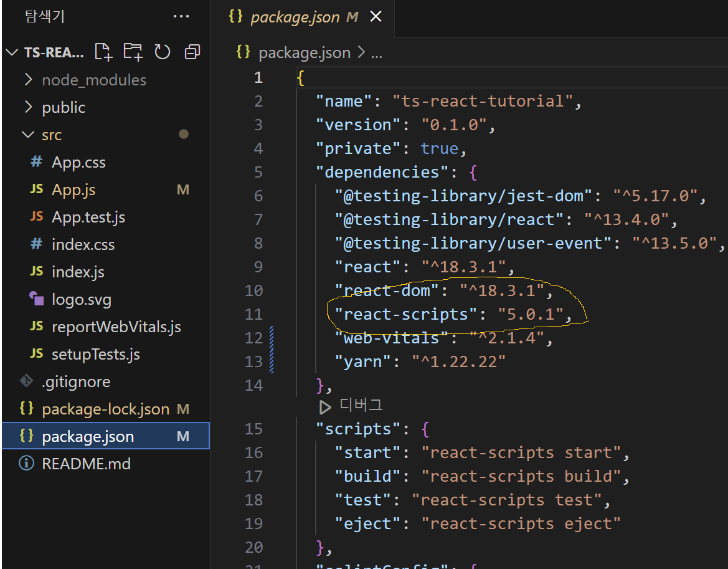The width and height of the screenshot is (728, 569).
Task: Open setupTests.js file
Action: pyautogui.click(x=105, y=354)
